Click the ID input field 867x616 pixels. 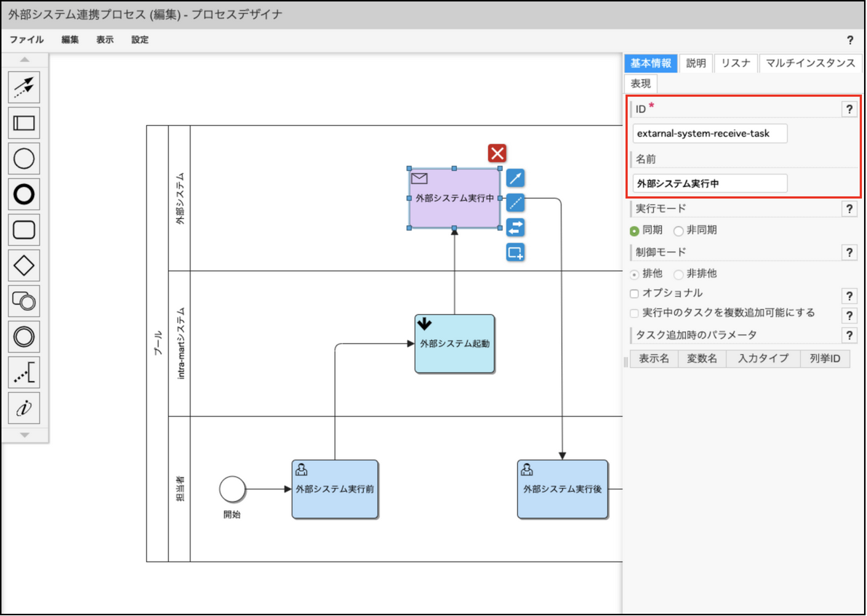(709, 134)
